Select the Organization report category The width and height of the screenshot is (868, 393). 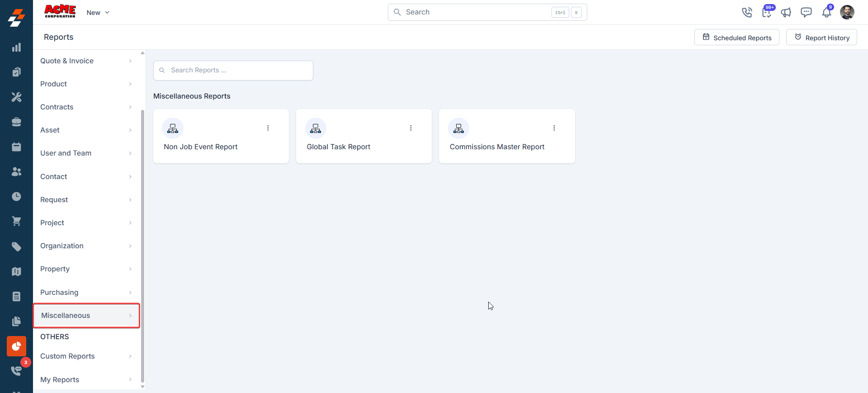86,246
